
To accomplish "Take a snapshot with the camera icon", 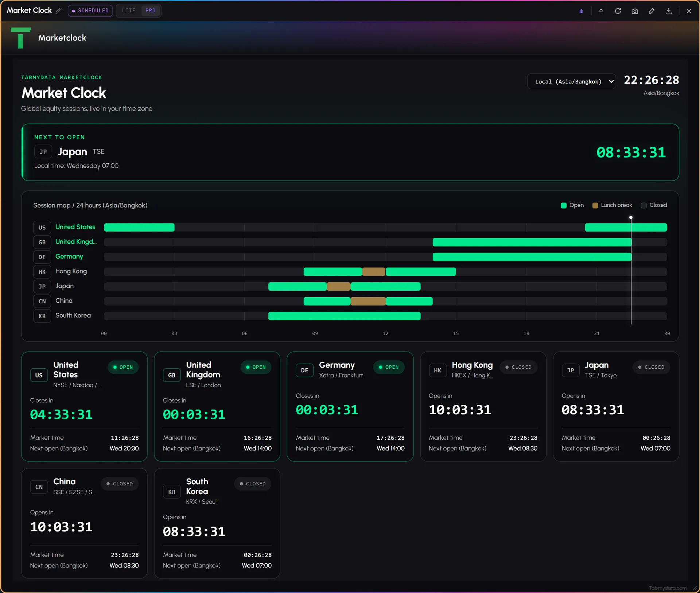I will (635, 11).
